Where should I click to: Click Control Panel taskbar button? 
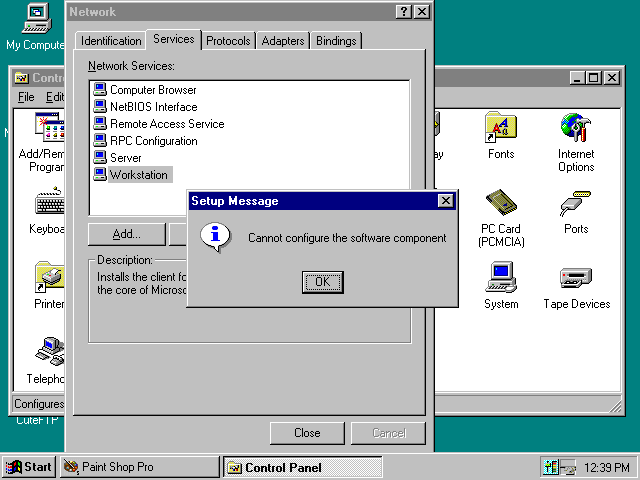coord(302,467)
